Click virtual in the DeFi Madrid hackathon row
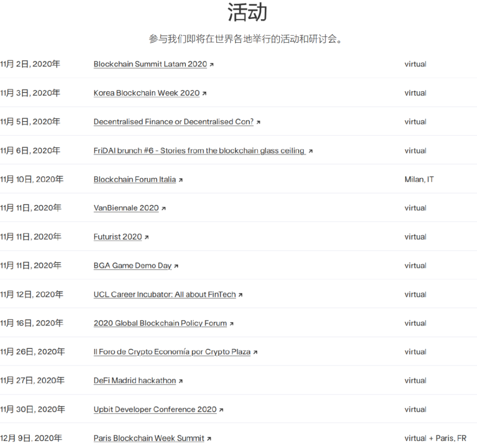The image size is (477, 448). (x=415, y=381)
